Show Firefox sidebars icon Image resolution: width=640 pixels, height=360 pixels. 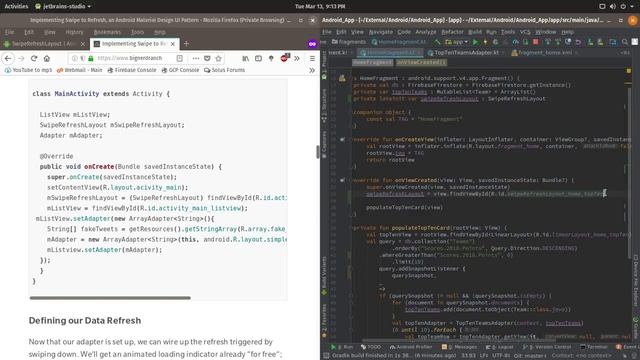click(258, 58)
